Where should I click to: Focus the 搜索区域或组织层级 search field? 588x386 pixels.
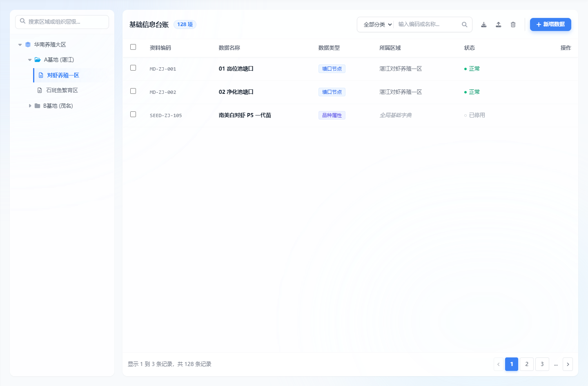(62, 22)
